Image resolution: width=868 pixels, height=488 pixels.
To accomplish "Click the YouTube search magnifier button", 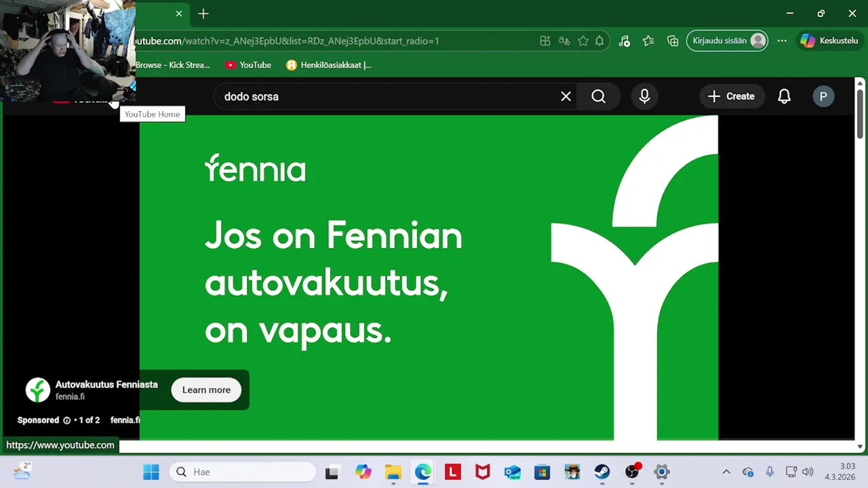I will click(x=598, y=96).
